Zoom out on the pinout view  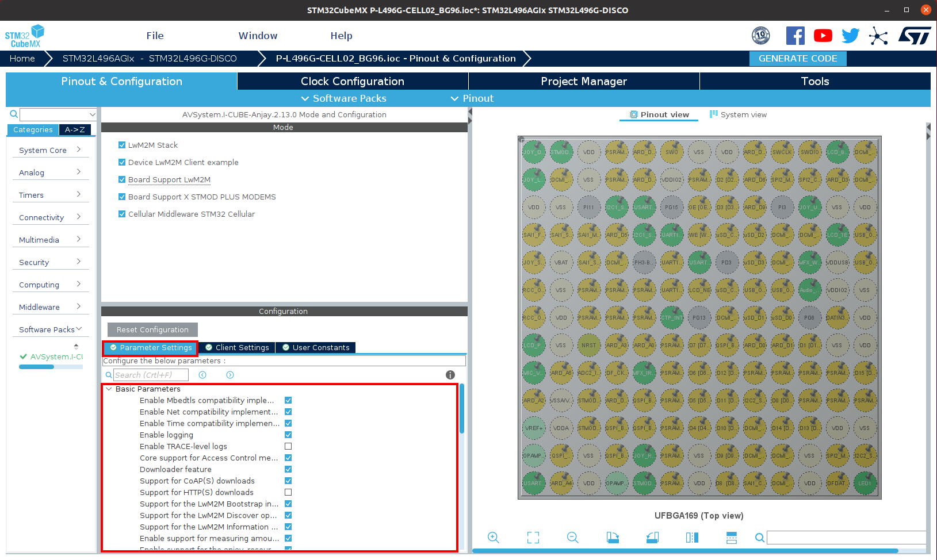tap(573, 538)
